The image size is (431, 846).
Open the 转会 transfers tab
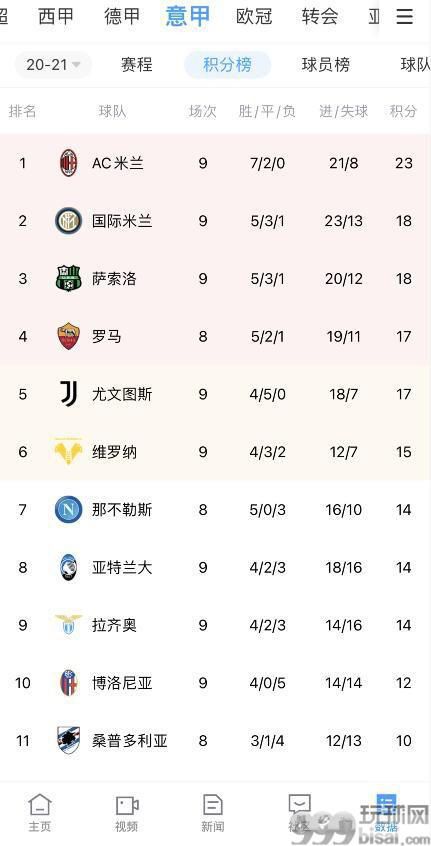point(320,17)
